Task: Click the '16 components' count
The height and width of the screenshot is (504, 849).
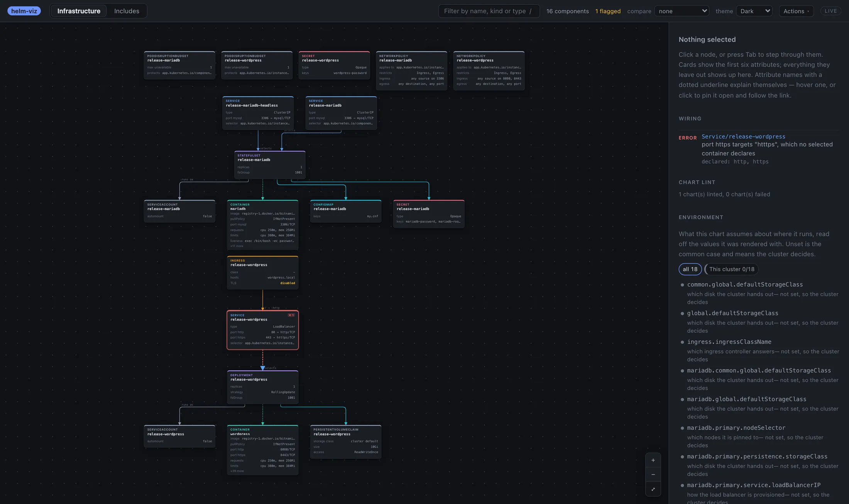Action: point(567,11)
